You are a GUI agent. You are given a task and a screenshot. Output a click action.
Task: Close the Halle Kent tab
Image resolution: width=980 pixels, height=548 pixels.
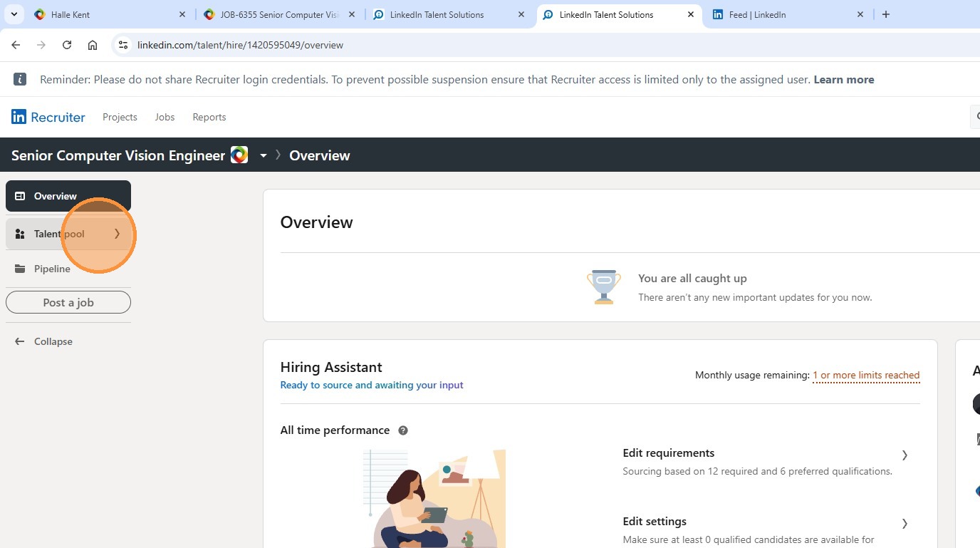click(x=182, y=14)
